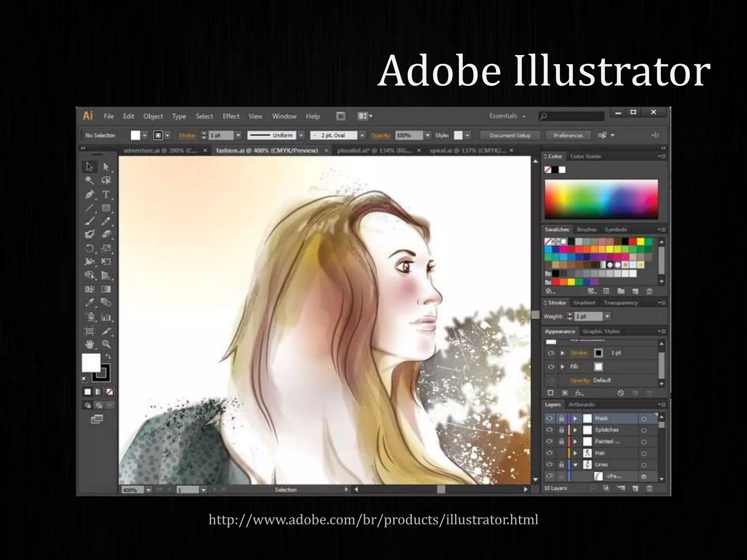Select the Selection tool arrow
747x560 pixels.
(x=89, y=167)
